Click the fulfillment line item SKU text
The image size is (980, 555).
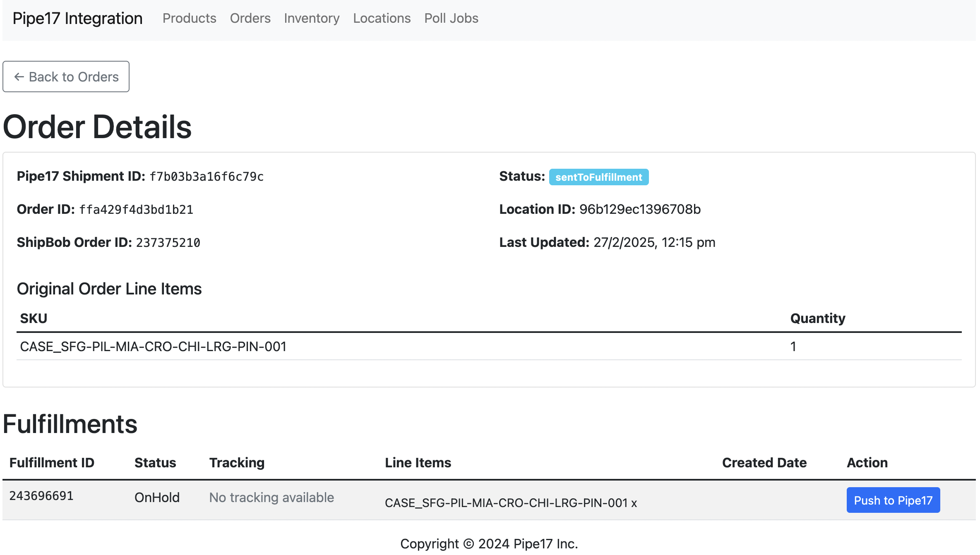pos(511,503)
